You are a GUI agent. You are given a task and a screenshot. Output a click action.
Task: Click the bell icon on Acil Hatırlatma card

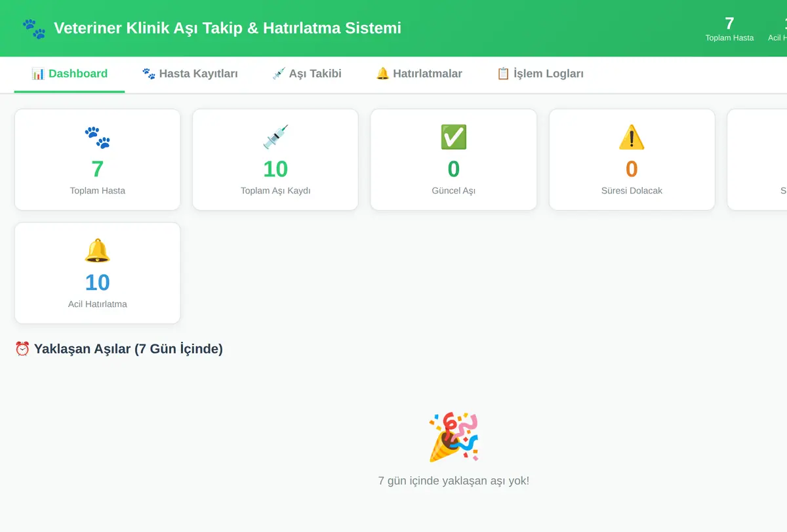98,251
